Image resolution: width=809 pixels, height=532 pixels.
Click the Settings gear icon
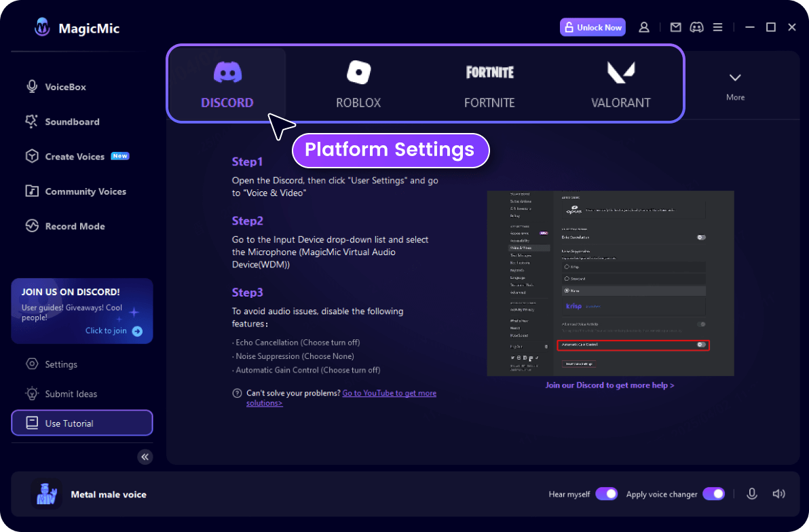coord(32,364)
